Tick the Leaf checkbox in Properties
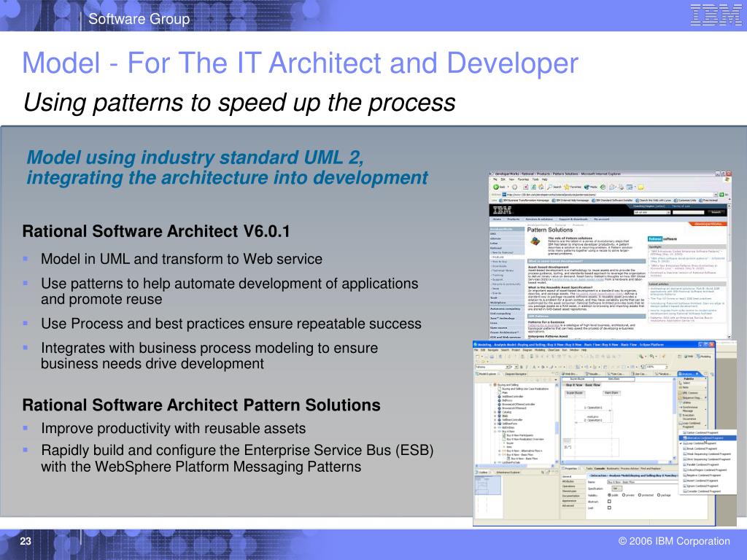Viewport: 747px width, 560px height. [609, 507]
